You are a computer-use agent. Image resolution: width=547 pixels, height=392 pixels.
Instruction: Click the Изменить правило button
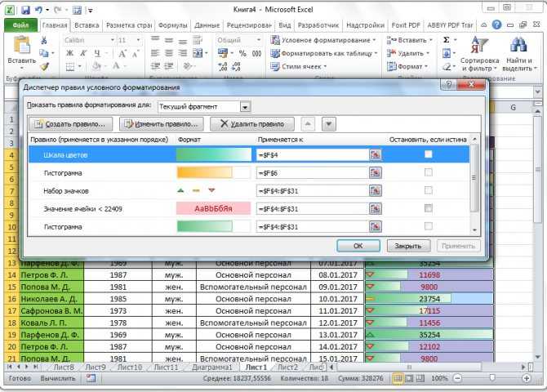pos(162,124)
